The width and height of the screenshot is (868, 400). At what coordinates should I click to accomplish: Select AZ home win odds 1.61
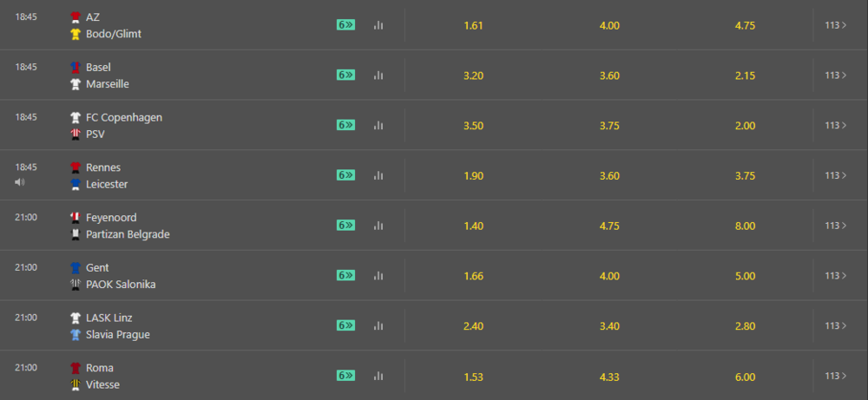coord(473,25)
